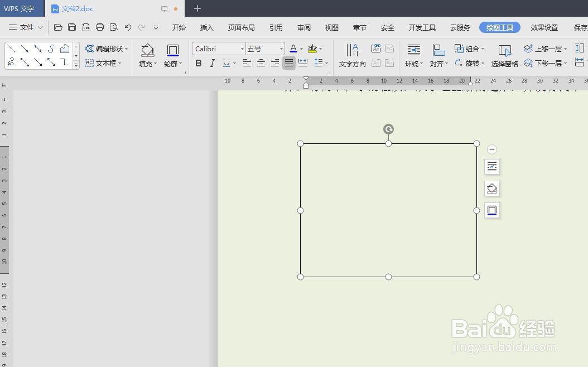Click the rotate handle above the rectangle

(388, 129)
